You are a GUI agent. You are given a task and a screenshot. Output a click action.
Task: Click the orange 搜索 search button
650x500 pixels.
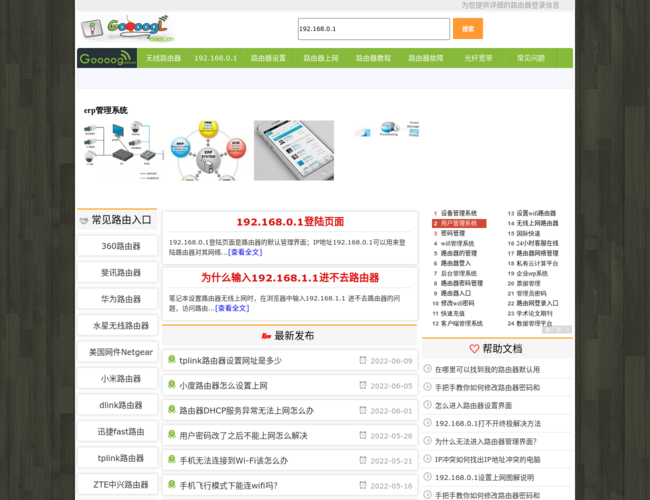(x=468, y=29)
